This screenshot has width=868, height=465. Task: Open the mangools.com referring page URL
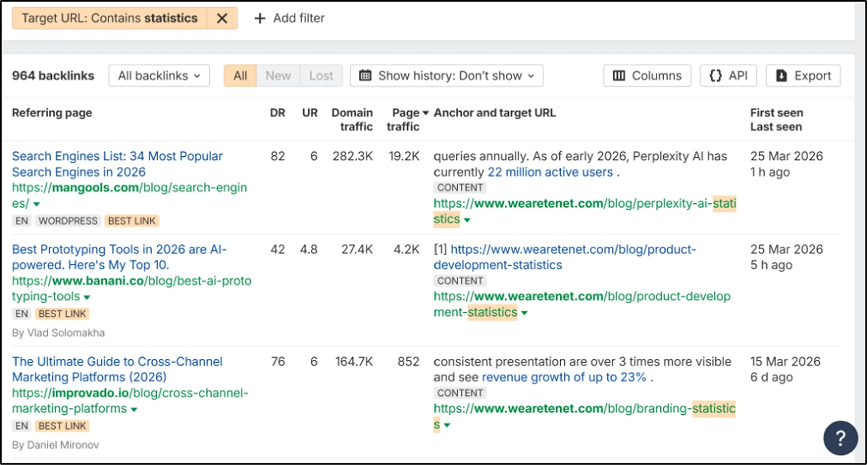tap(129, 195)
